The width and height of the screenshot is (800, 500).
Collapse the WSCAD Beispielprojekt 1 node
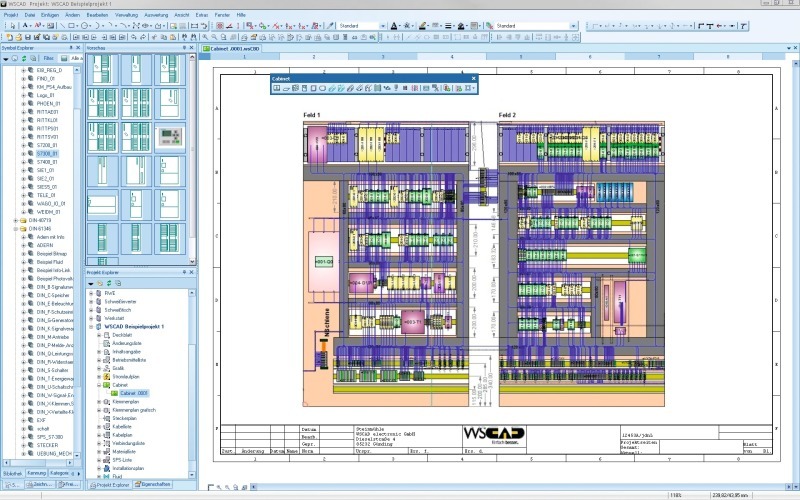[x=91, y=327]
